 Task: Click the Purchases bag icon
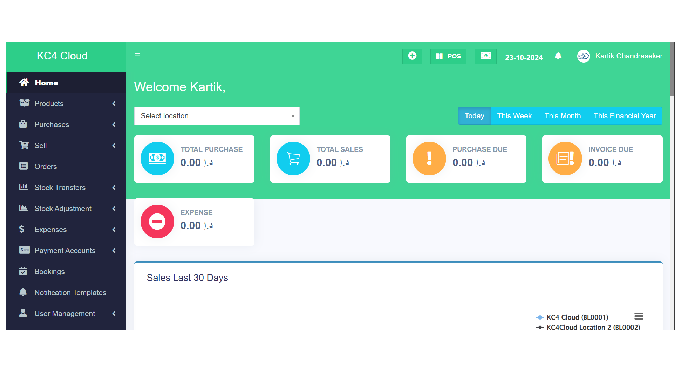coord(23,124)
